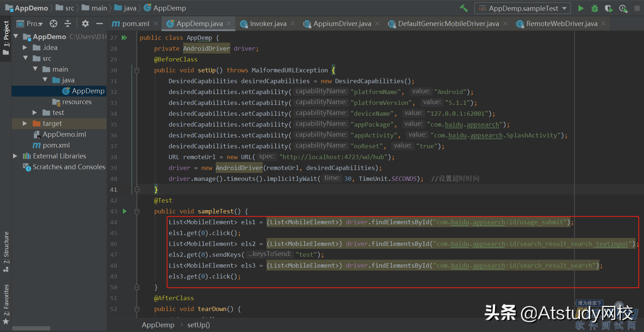
Task: Close the AppDemp.java tab
Action: (x=229, y=24)
